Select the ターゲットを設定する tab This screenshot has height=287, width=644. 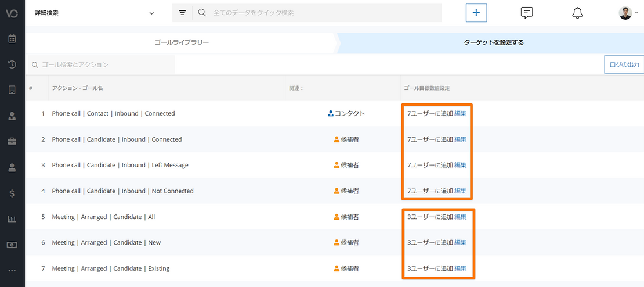pos(493,42)
